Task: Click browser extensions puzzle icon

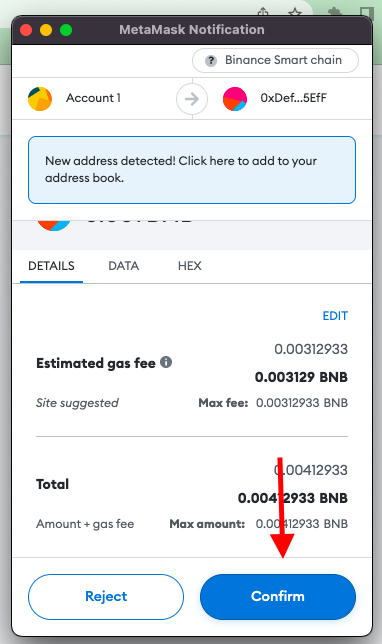Action: click(335, 12)
